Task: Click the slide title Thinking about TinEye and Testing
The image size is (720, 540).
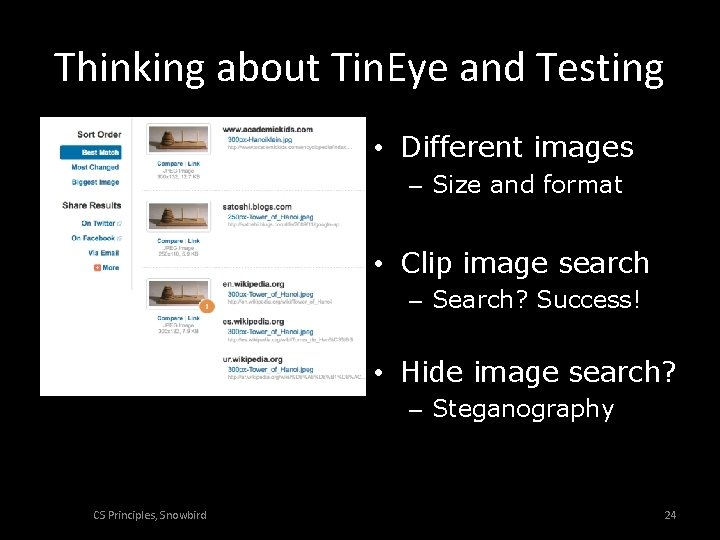Action: point(359,68)
